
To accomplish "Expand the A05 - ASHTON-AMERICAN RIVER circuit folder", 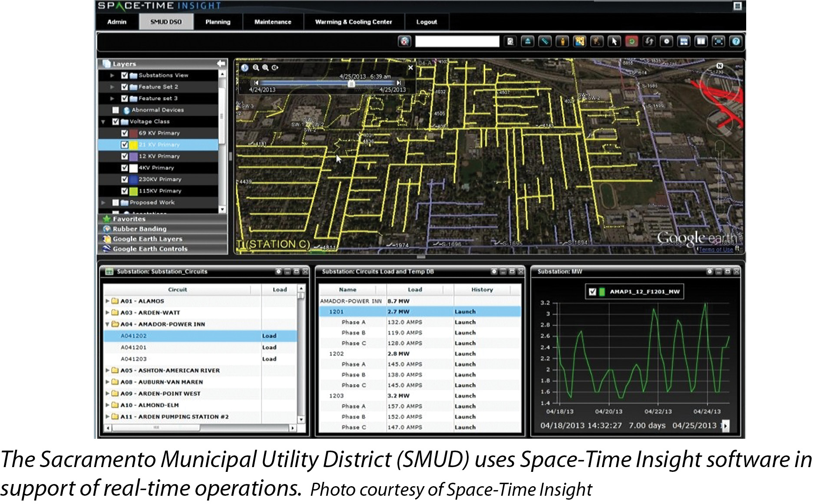I will click(x=107, y=370).
